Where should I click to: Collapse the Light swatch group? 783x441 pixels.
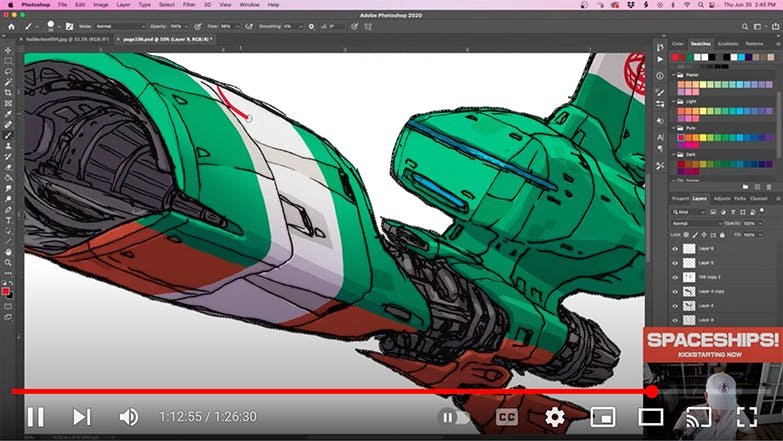[x=674, y=101]
